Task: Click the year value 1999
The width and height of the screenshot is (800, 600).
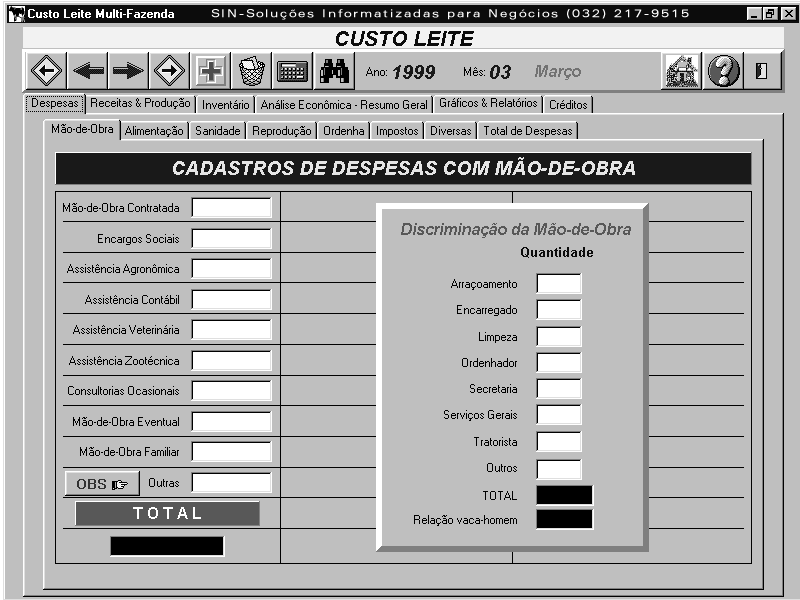Action: coord(414,72)
